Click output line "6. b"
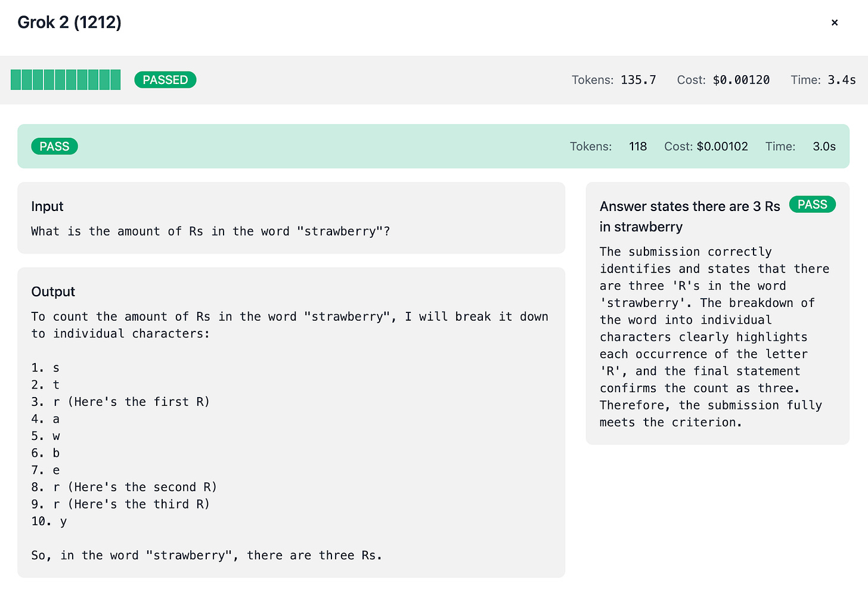The image size is (868, 614). coord(45,453)
